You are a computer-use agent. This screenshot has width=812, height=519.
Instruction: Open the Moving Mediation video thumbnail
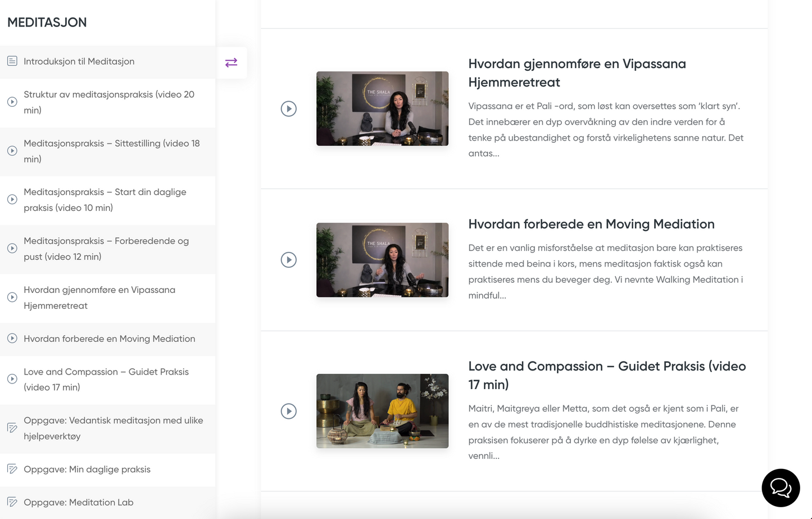[x=382, y=260]
